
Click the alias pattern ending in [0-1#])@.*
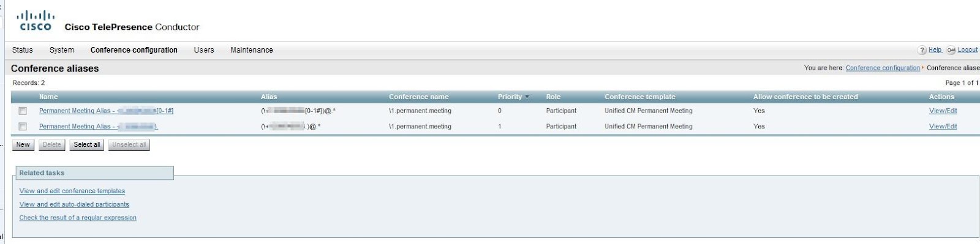(x=298, y=111)
